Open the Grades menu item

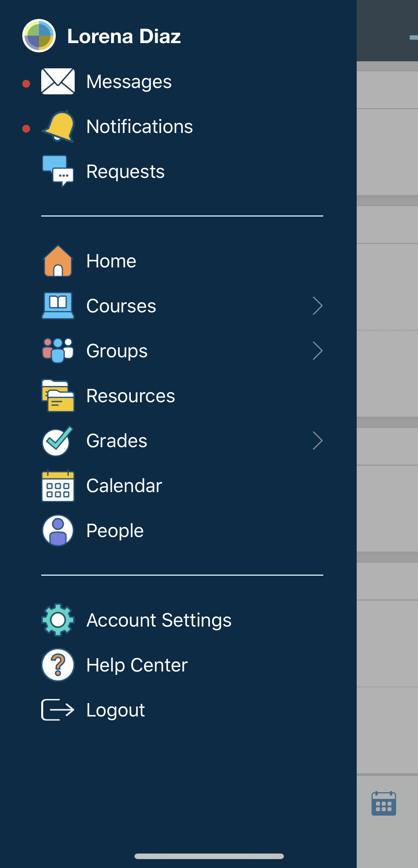point(117,440)
